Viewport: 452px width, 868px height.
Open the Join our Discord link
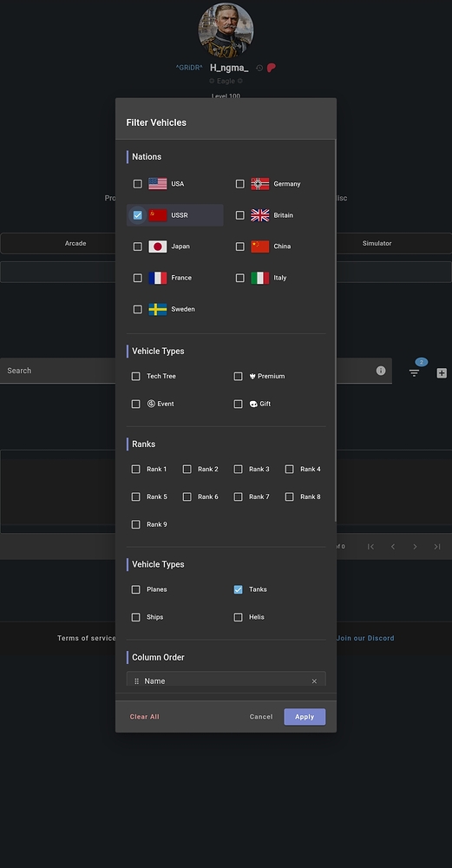(365, 638)
